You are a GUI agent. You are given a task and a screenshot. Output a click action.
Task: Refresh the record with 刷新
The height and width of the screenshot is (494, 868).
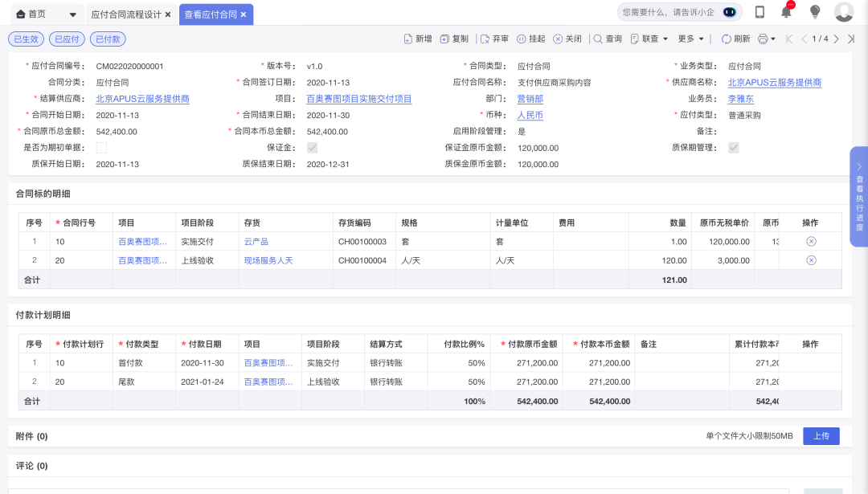(x=735, y=39)
